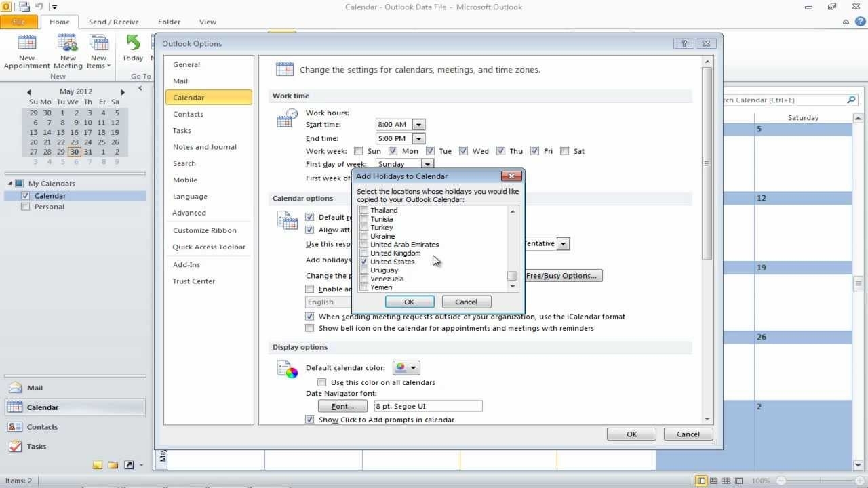Click the Folder List icon
868x488 pixels.
[x=113, y=465]
